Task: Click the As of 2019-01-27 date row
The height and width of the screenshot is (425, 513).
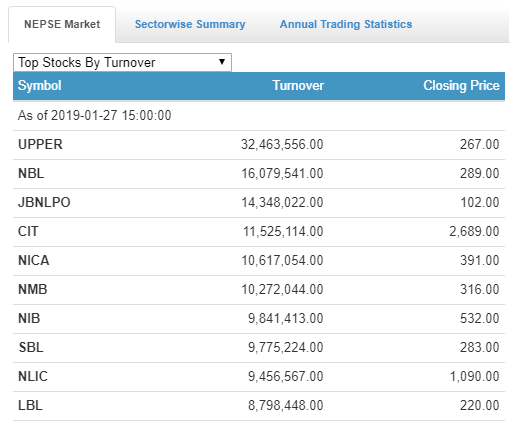Action: click(259, 115)
